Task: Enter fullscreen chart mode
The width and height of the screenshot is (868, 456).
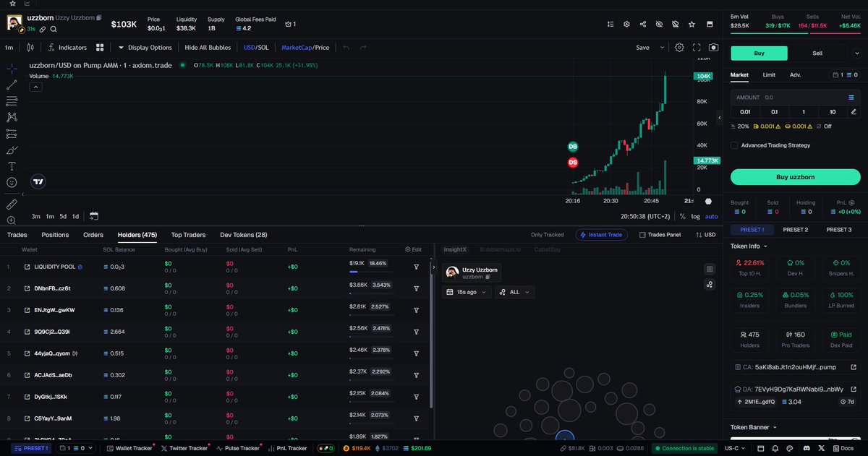Action: tap(697, 47)
